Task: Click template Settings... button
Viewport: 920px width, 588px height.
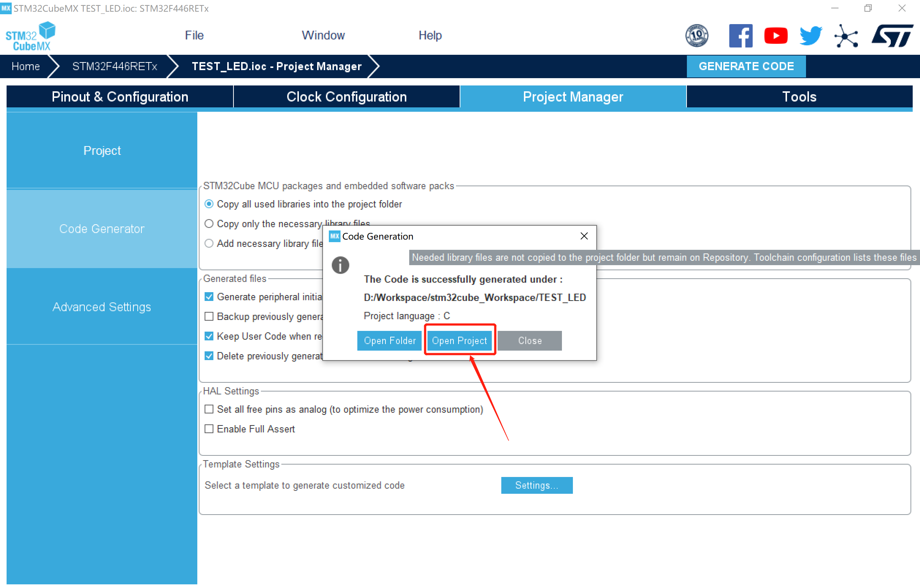Action: pos(536,485)
